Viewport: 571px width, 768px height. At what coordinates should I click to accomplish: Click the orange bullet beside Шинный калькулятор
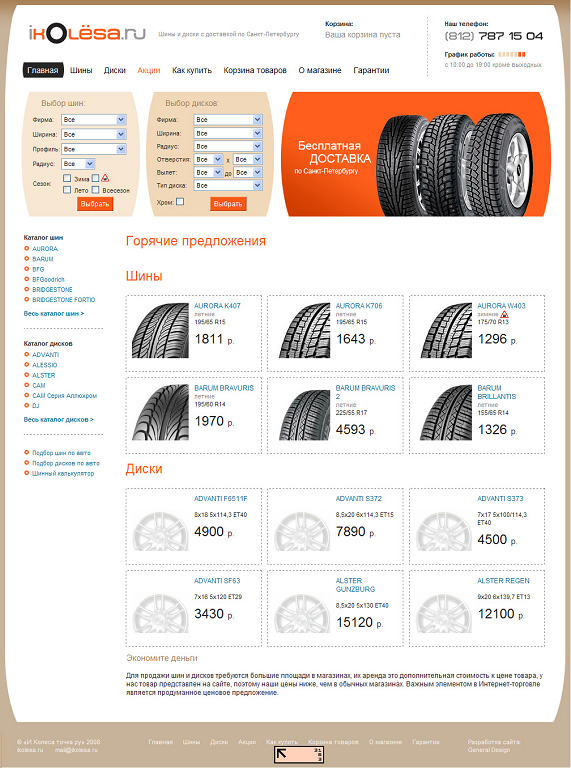click(26, 473)
